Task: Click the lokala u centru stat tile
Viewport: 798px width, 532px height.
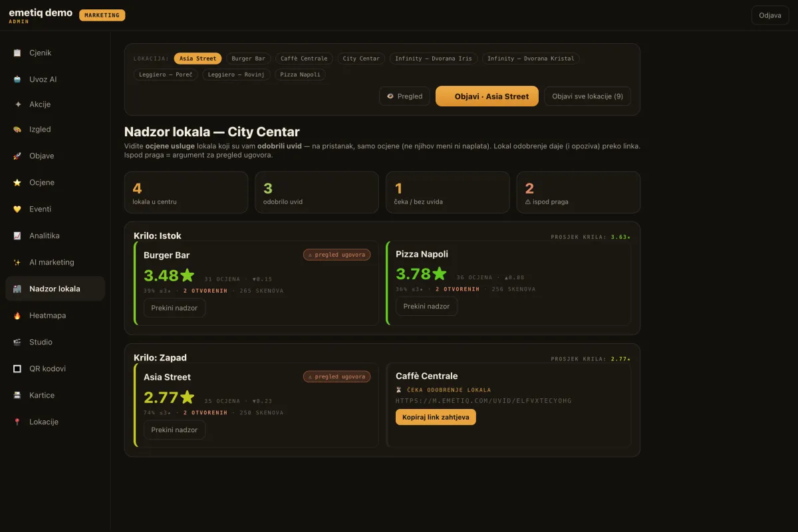Action: [186, 192]
